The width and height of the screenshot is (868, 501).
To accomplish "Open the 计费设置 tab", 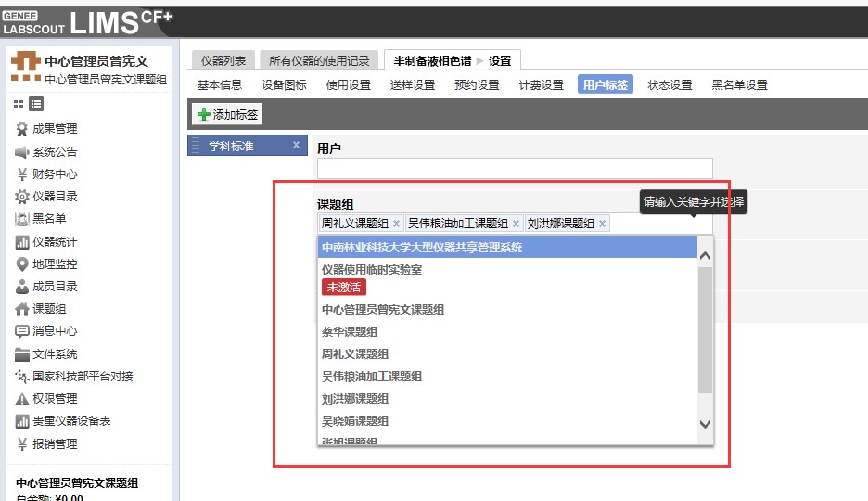I will point(541,85).
